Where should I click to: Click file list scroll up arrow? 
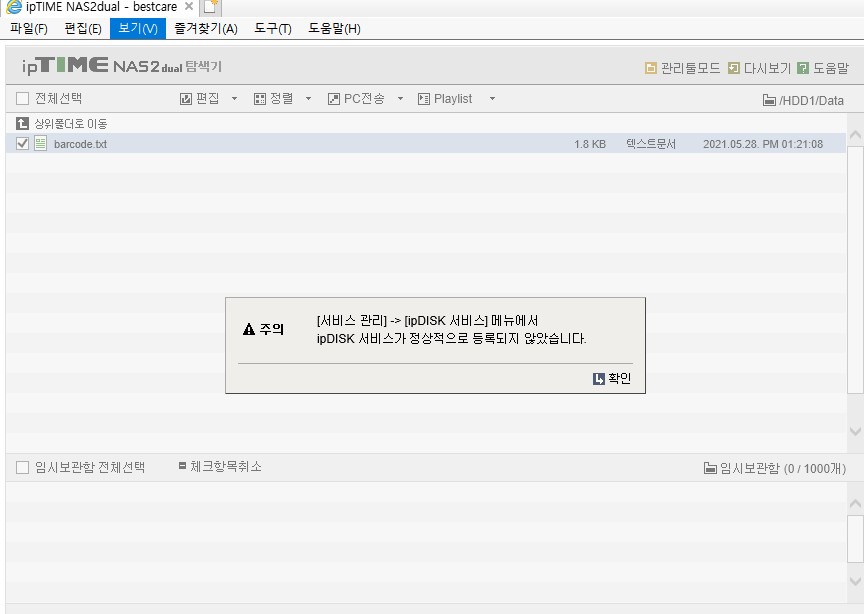[x=855, y=134]
